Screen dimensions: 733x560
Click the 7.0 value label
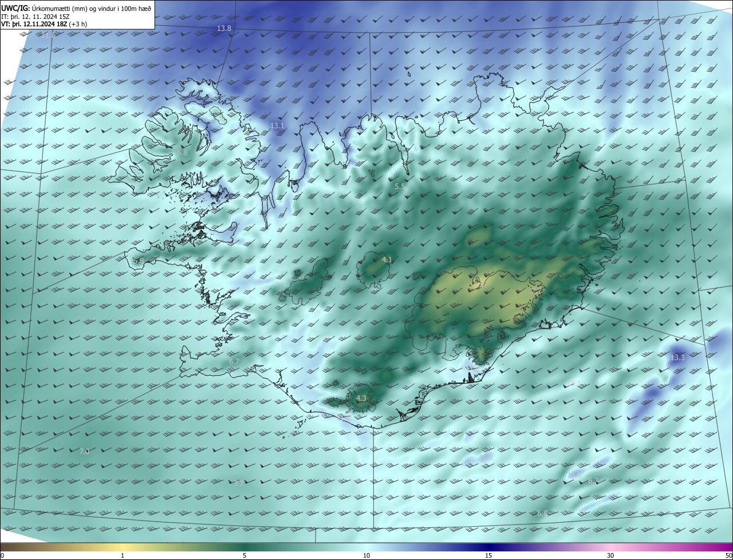pyautogui.click(x=84, y=452)
